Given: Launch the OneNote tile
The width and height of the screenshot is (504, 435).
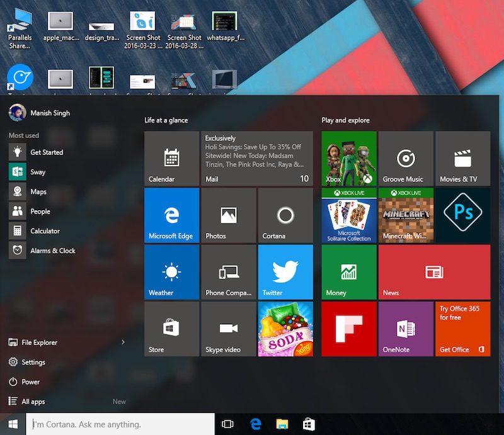Looking at the screenshot, I should pyautogui.click(x=405, y=329).
